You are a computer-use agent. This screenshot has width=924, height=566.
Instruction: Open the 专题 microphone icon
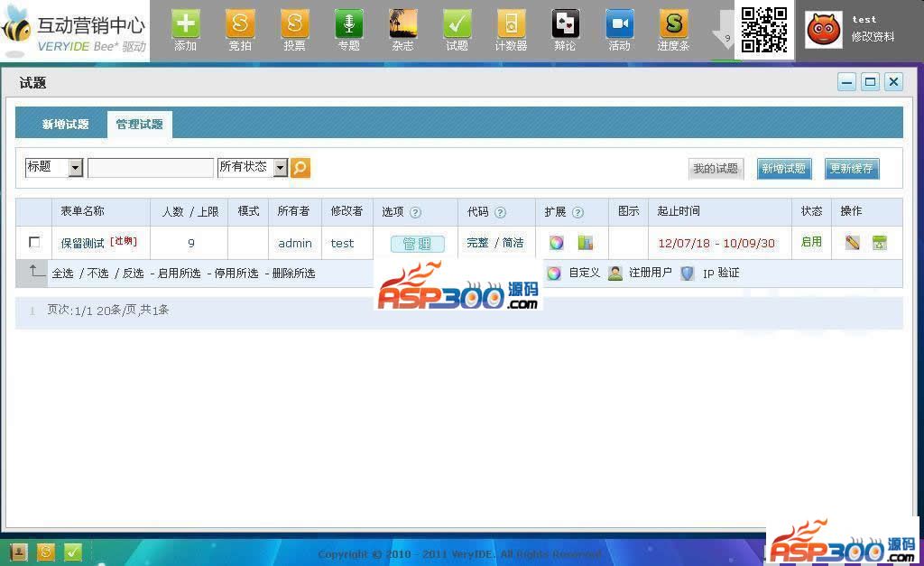point(348,24)
